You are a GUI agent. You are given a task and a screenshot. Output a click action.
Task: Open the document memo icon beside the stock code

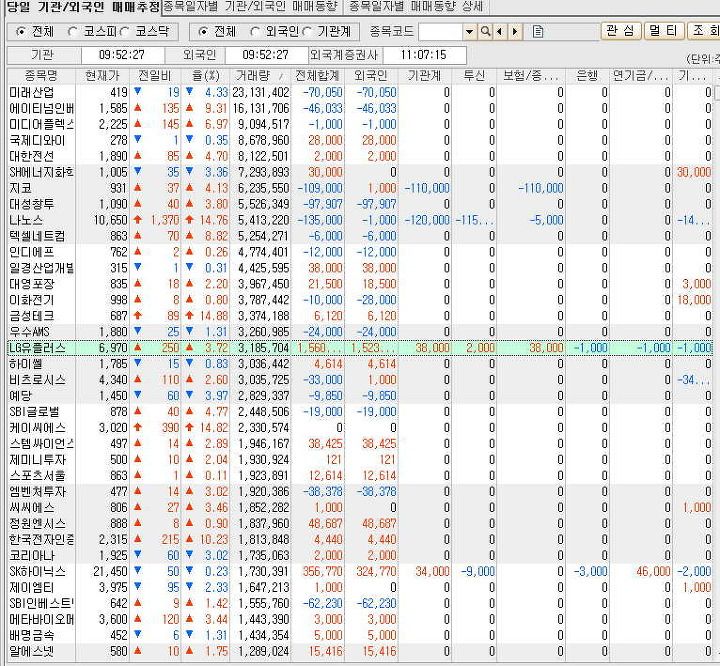tap(538, 32)
